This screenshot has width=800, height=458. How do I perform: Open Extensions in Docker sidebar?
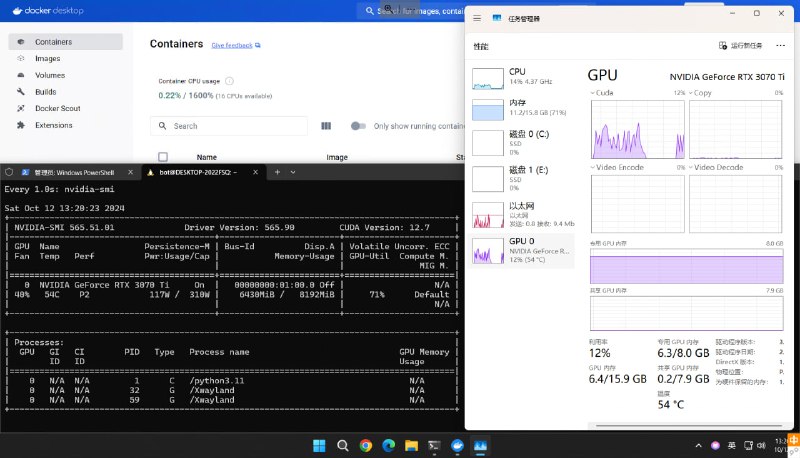click(53, 125)
